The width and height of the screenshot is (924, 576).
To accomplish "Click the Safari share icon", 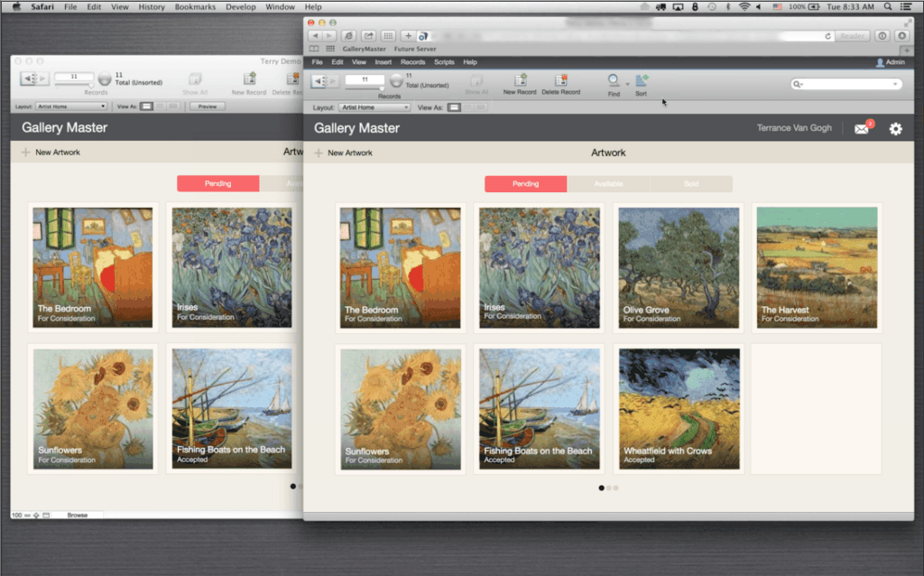I will [x=368, y=36].
